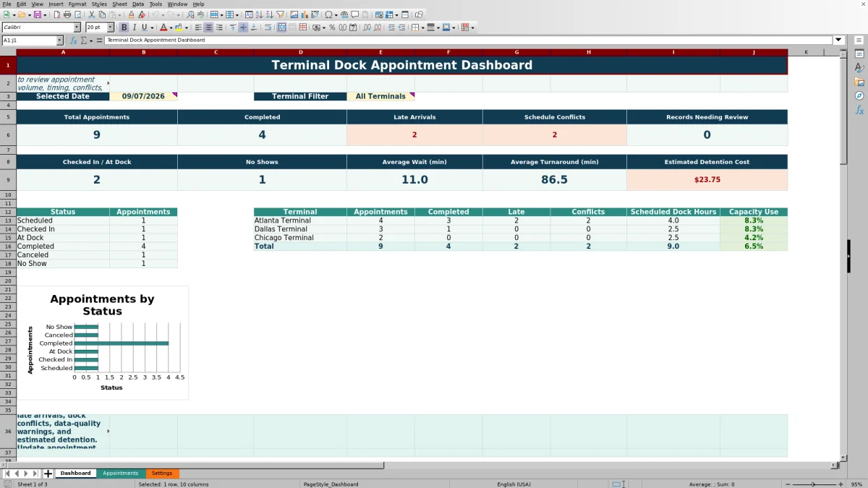
Task: Open Font Color dropdown arrow
Action: pos(171,27)
